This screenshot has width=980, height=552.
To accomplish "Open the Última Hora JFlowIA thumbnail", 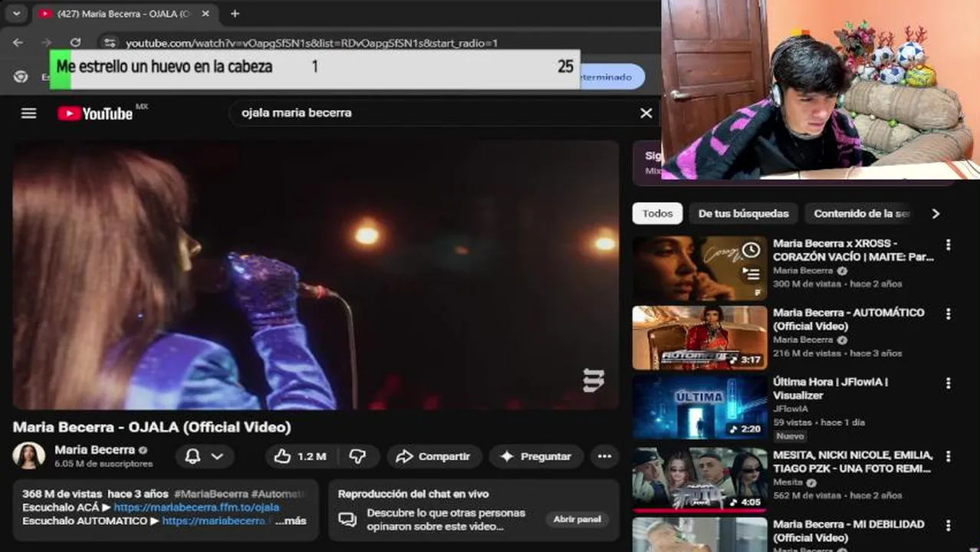I will click(699, 407).
